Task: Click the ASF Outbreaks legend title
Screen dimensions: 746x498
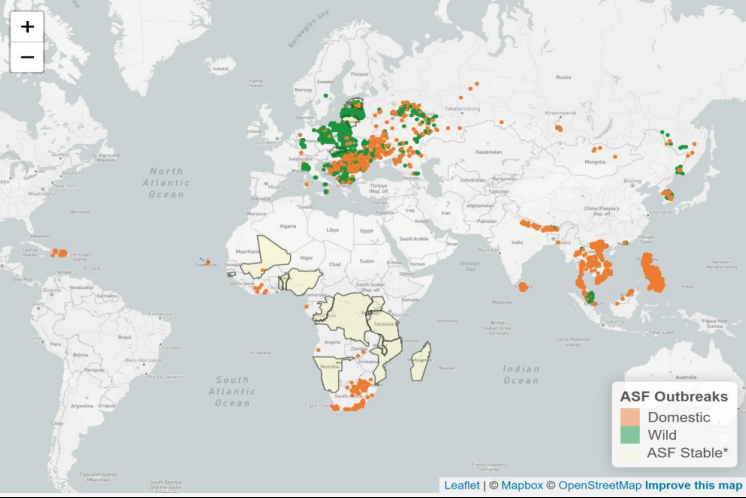Action: click(x=674, y=394)
